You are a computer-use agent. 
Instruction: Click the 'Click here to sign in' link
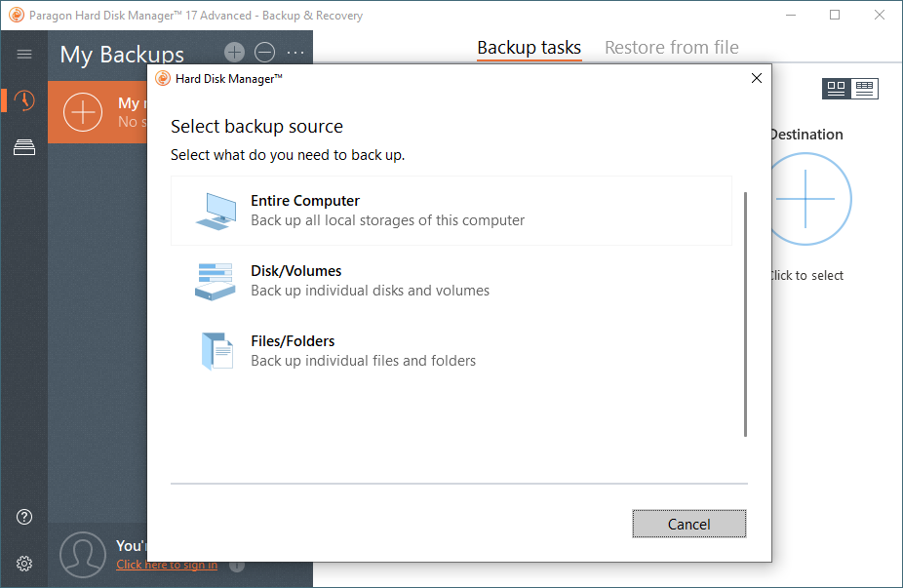167,565
